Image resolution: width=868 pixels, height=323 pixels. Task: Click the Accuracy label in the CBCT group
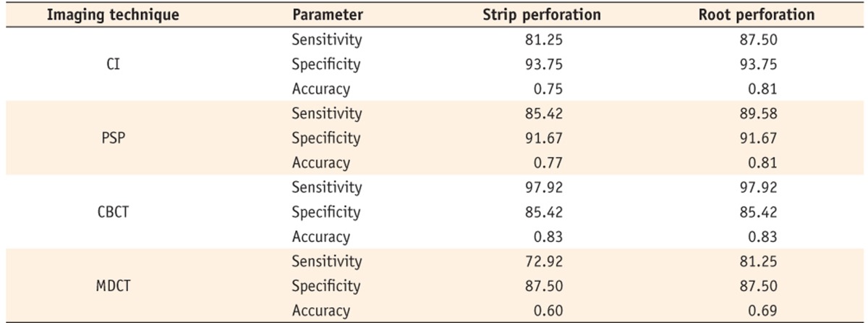[x=320, y=237]
